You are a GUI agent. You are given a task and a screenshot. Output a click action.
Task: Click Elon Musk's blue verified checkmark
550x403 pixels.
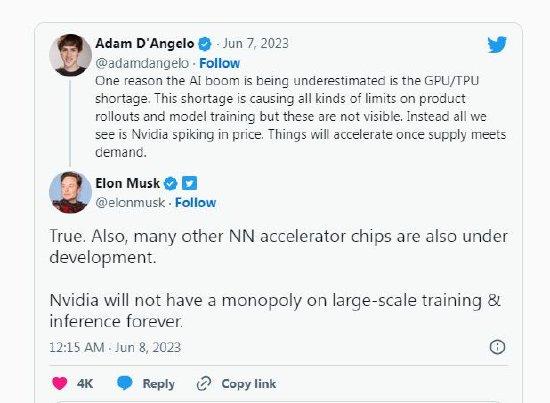(171, 183)
